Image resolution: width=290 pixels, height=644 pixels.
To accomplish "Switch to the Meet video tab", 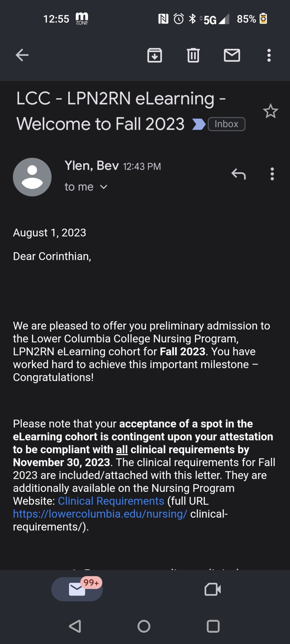I will [213, 589].
